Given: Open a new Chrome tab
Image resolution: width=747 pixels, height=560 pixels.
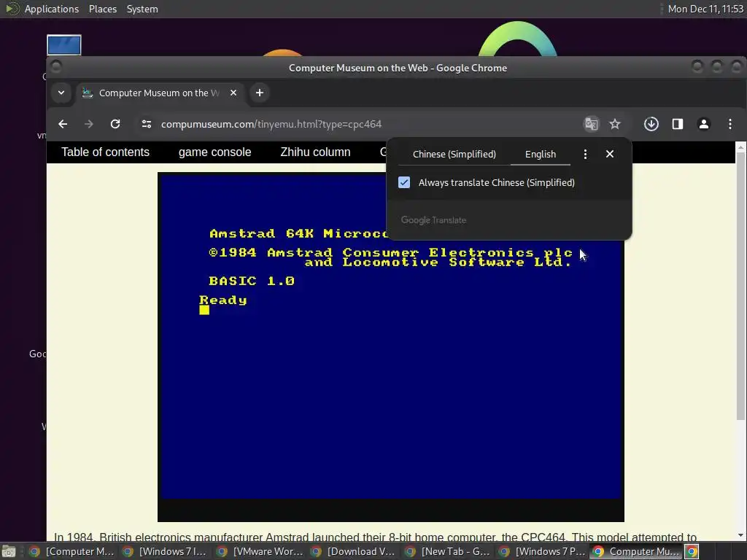Looking at the screenshot, I should pyautogui.click(x=260, y=93).
